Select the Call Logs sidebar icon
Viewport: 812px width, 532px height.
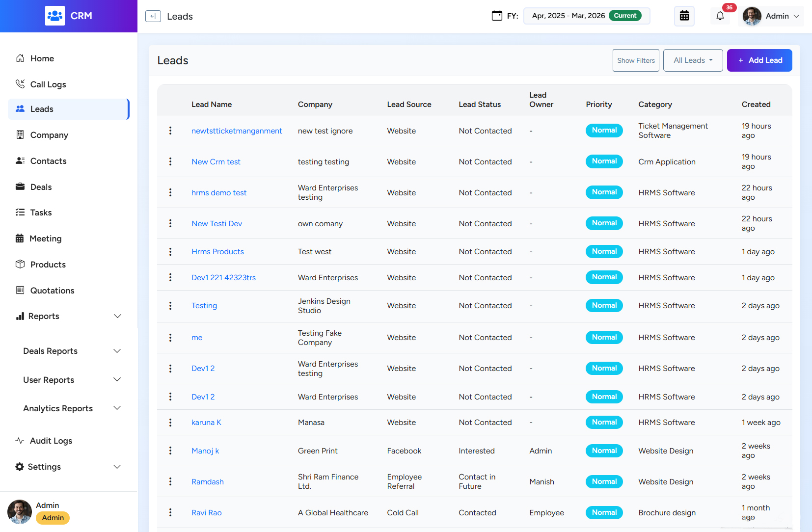click(20, 84)
